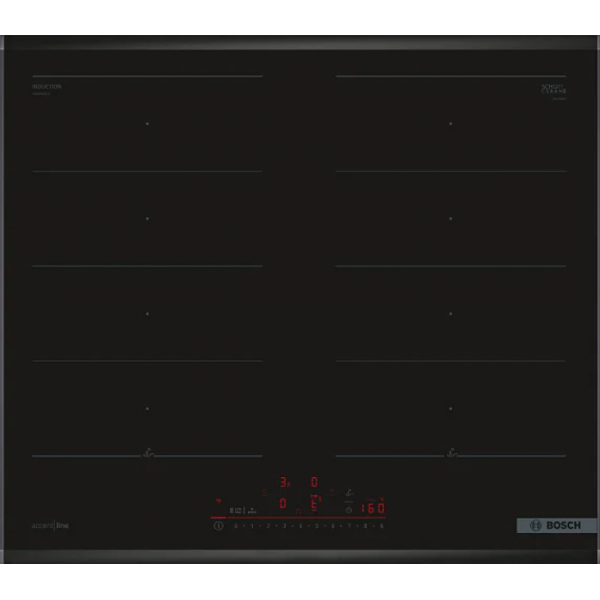Viewport: 600px width, 600px height.
Task: Tap the symbol right of the divider bar
Action: pos(252,511)
